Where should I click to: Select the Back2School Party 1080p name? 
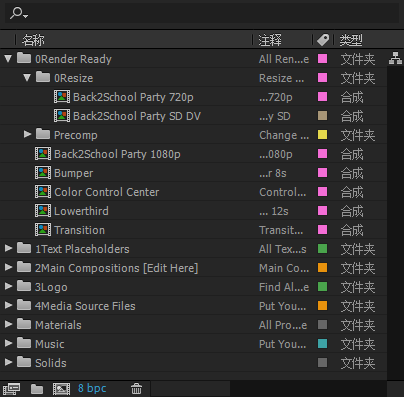point(117,154)
